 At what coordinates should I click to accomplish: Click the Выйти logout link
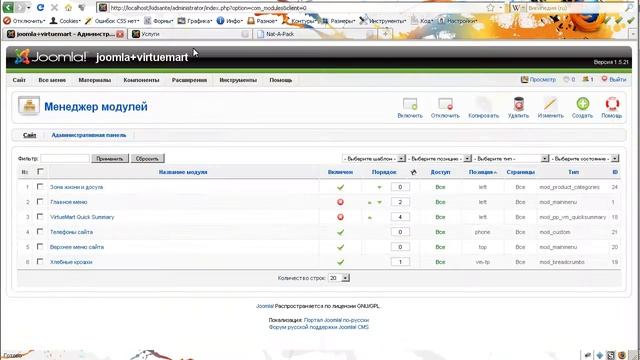coord(614,79)
